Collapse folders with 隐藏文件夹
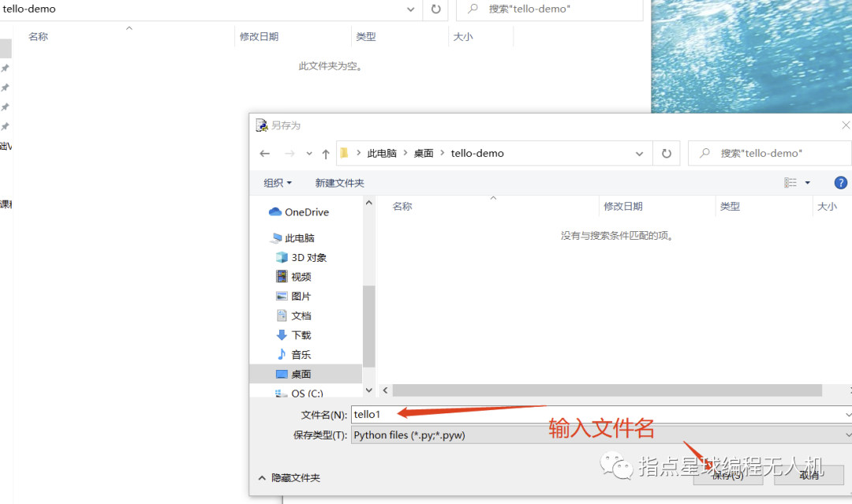Image resolution: width=852 pixels, height=504 pixels. 289,478
